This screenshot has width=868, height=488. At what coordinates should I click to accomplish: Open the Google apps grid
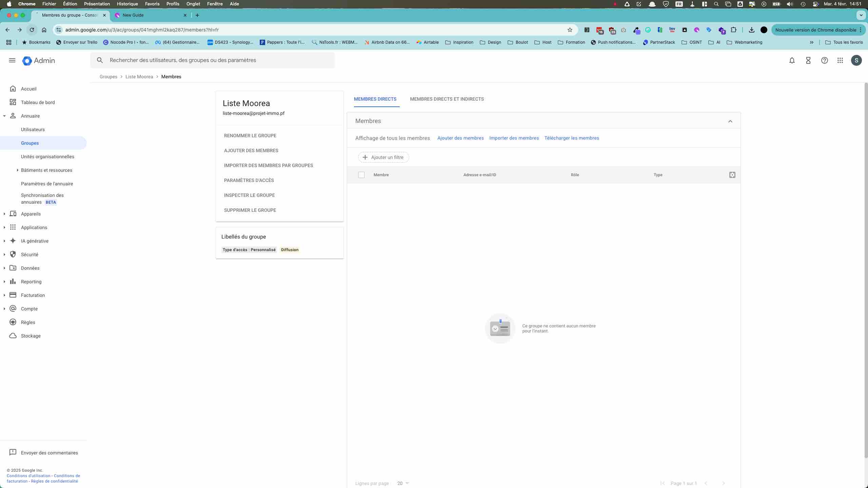point(840,60)
